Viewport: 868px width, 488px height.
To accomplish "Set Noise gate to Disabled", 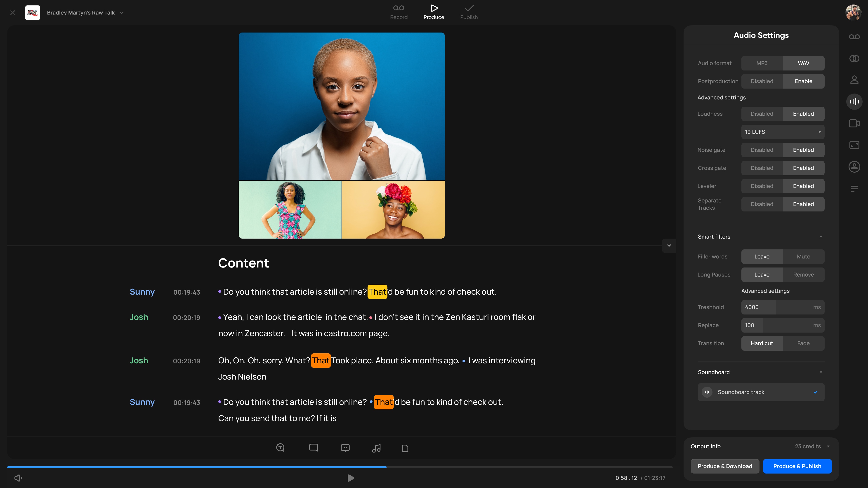I will pyautogui.click(x=762, y=150).
